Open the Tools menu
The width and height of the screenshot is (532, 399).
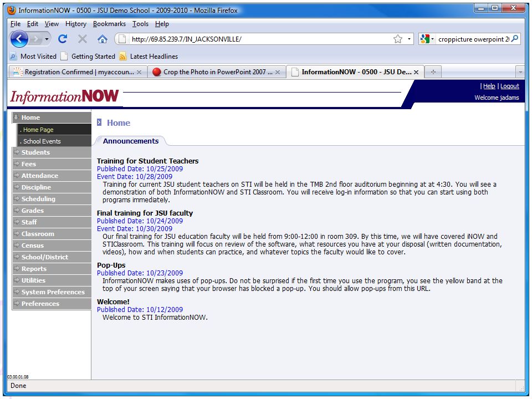tap(140, 24)
